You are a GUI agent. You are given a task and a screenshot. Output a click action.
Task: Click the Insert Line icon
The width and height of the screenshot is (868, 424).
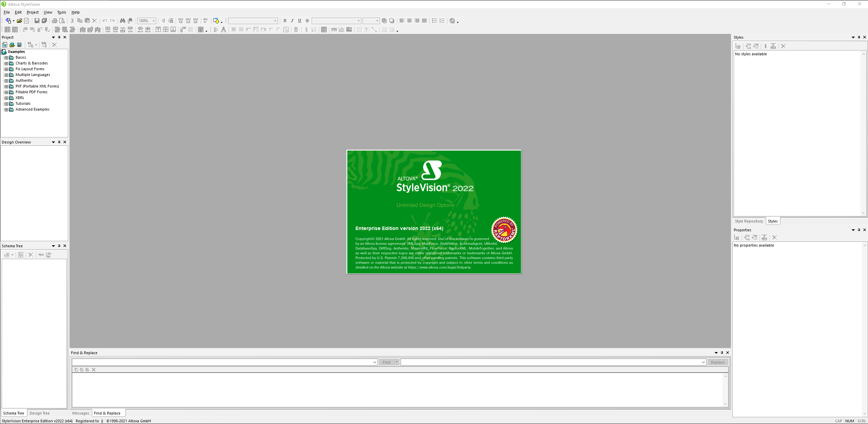click(374, 30)
